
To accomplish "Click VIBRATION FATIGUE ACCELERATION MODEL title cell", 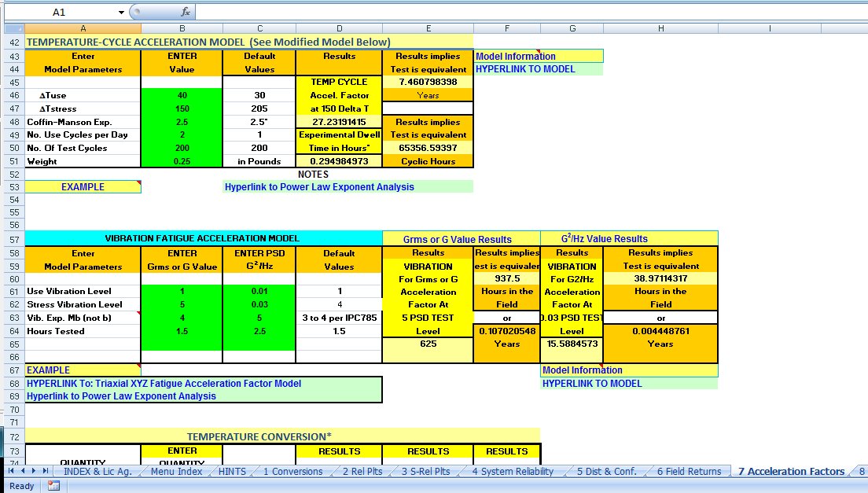I will (203, 238).
